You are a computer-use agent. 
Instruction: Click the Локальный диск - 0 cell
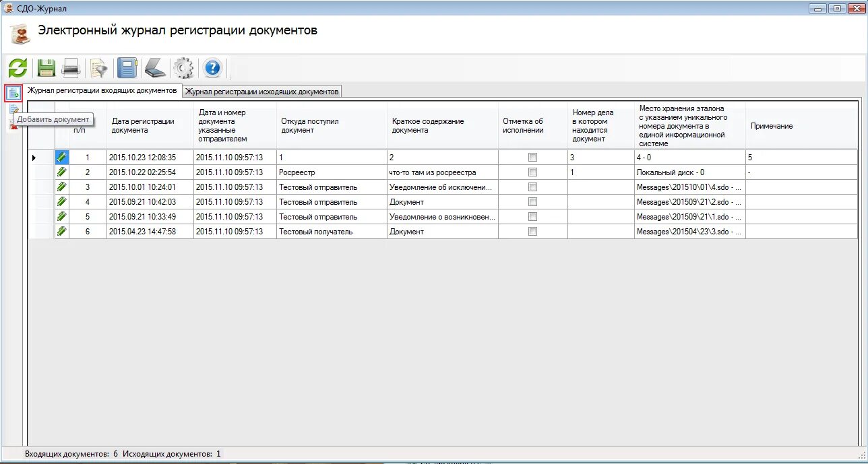click(689, 172)
